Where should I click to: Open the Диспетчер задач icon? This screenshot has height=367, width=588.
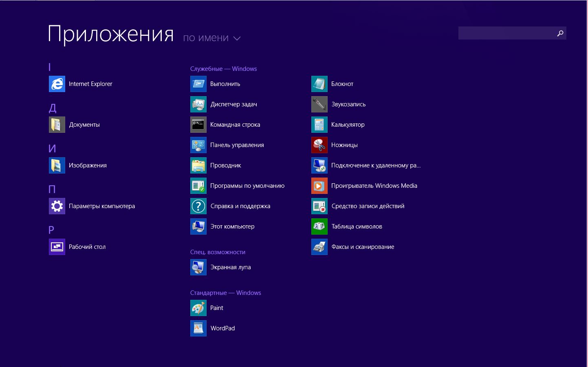point(198,104)
